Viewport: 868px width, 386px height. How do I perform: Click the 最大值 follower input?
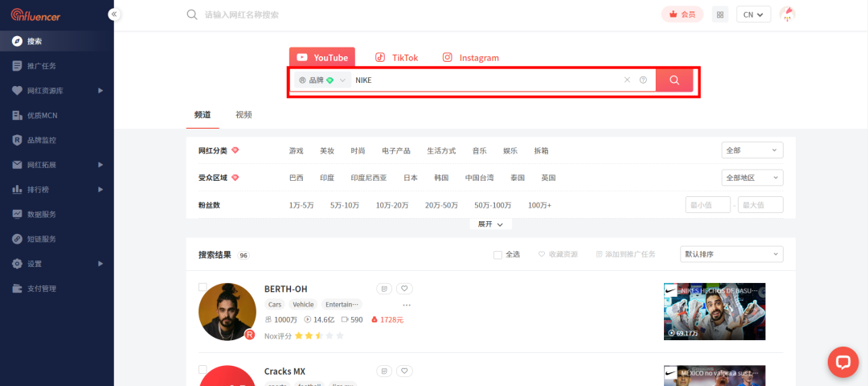[760, 205]
